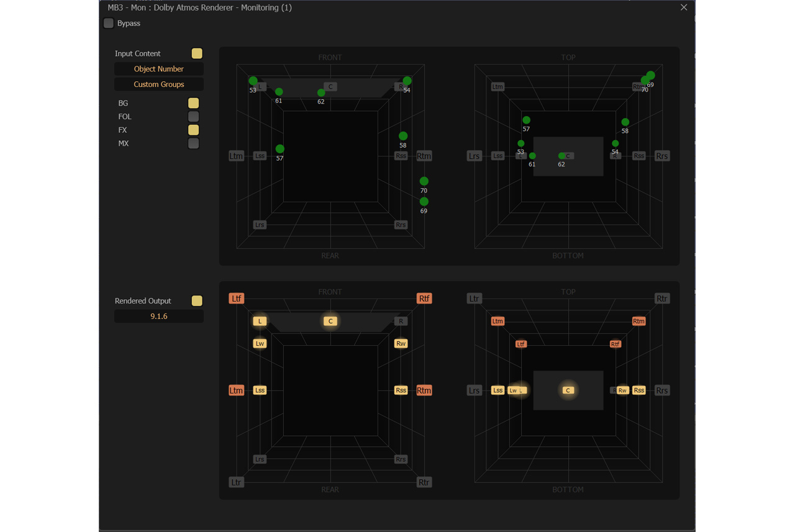
Task: Select the Ltf speaker in Rendered Output top view
Action: point(521,344)
